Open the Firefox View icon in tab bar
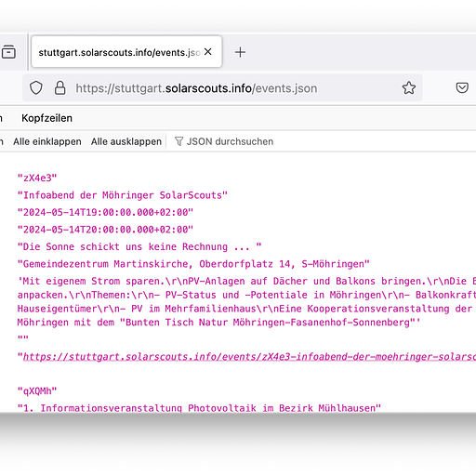476x476 pixels. (x=8, y=52)
